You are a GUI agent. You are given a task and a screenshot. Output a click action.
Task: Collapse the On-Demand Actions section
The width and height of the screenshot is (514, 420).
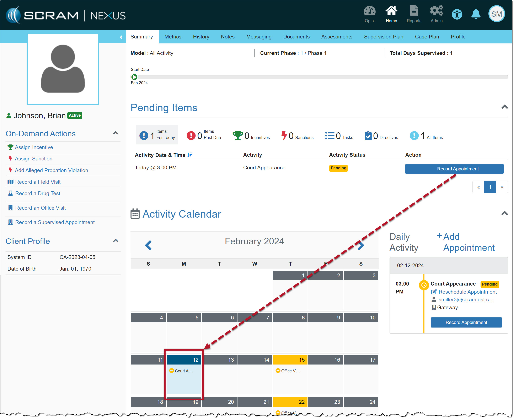point(116,133)
